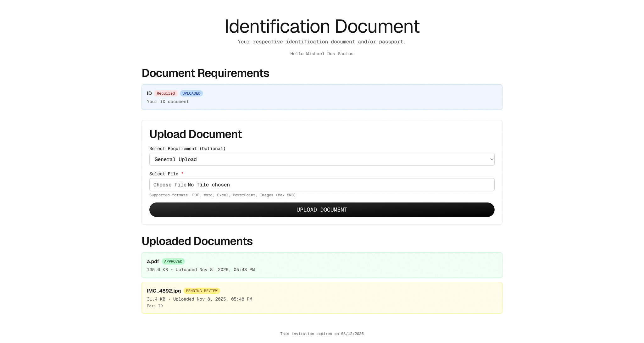Click the Select File input field
The width and height of the screenshot is (644, 343).
pos(321,185)
